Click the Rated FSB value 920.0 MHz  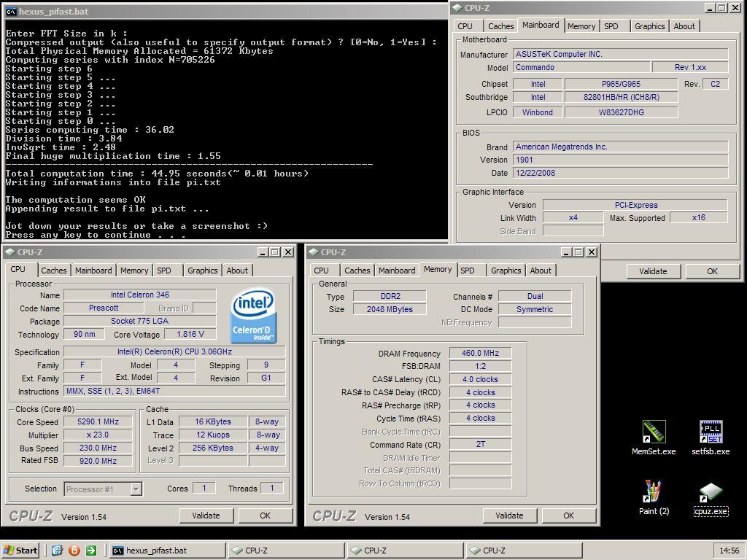click(x=98, y=461)
